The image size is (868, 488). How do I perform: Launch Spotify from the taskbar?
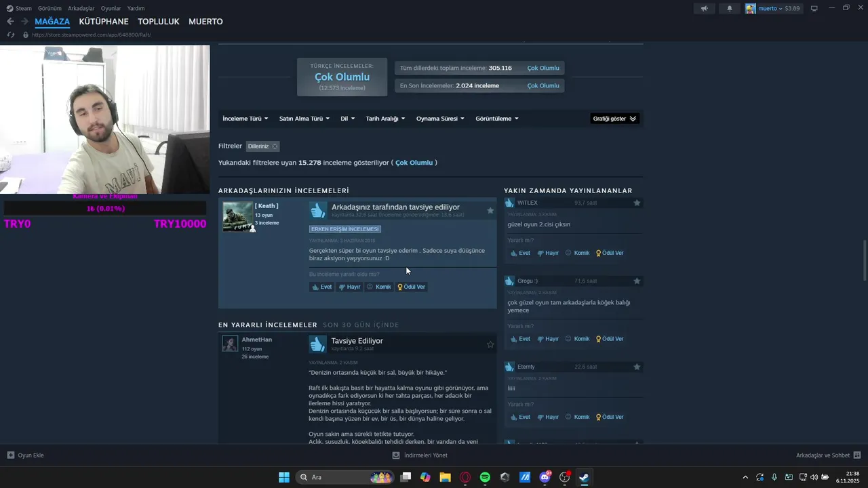click(x=485, y=477)
